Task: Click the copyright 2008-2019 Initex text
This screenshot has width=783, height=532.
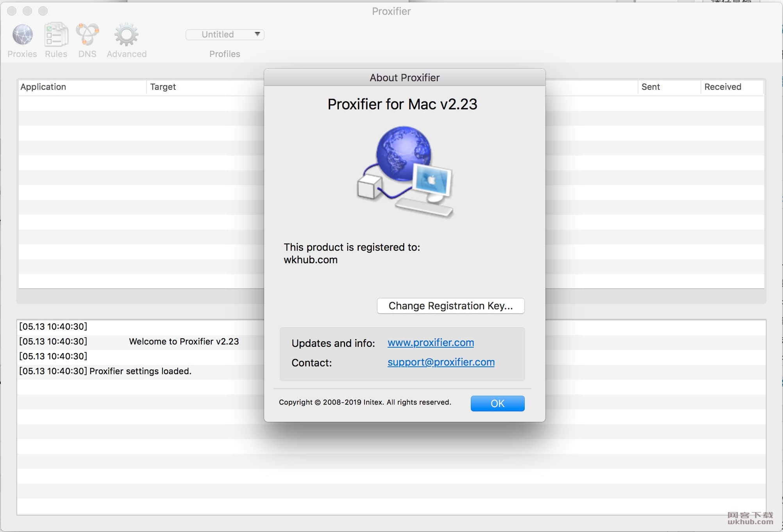Action: [365, 402]
